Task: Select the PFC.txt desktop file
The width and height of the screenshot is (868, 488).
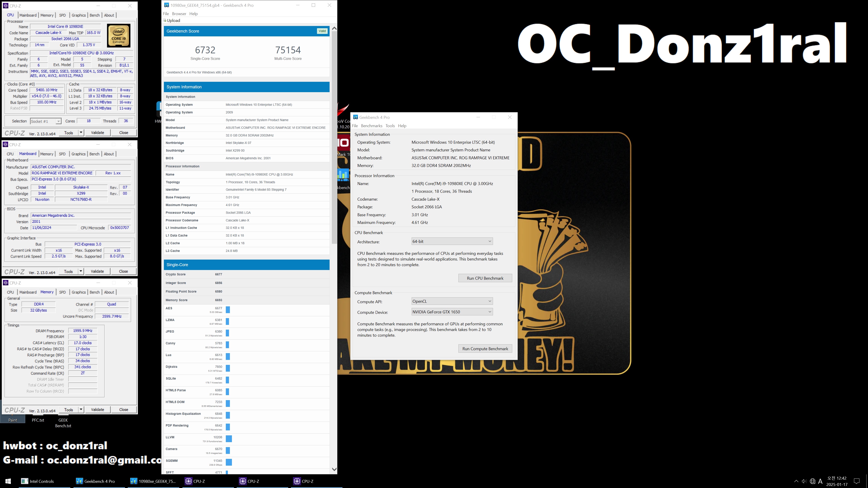Action: pyautogui.click(x=38, y=420)
